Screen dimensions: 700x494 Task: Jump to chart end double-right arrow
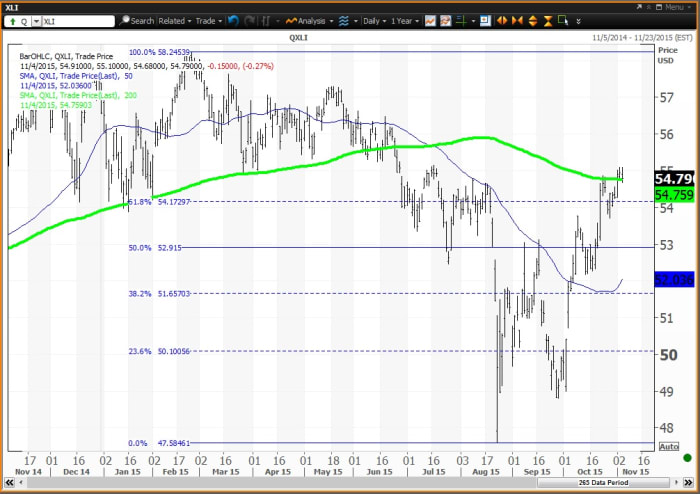coord(689,482)
